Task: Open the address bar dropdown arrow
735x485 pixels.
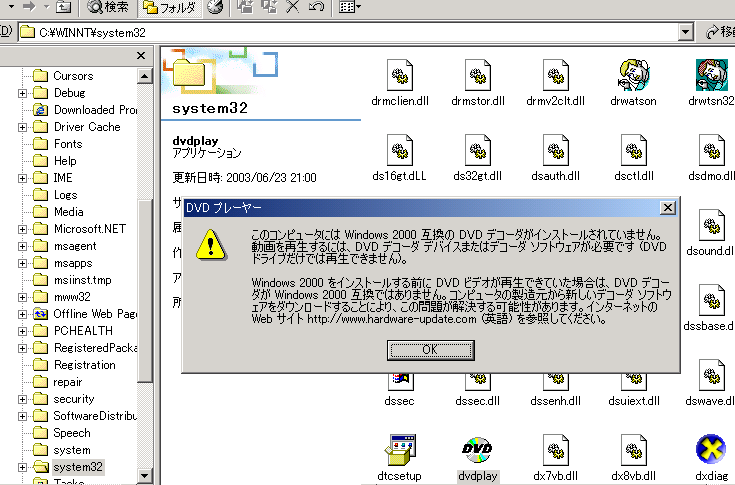Action: (685, 32)
